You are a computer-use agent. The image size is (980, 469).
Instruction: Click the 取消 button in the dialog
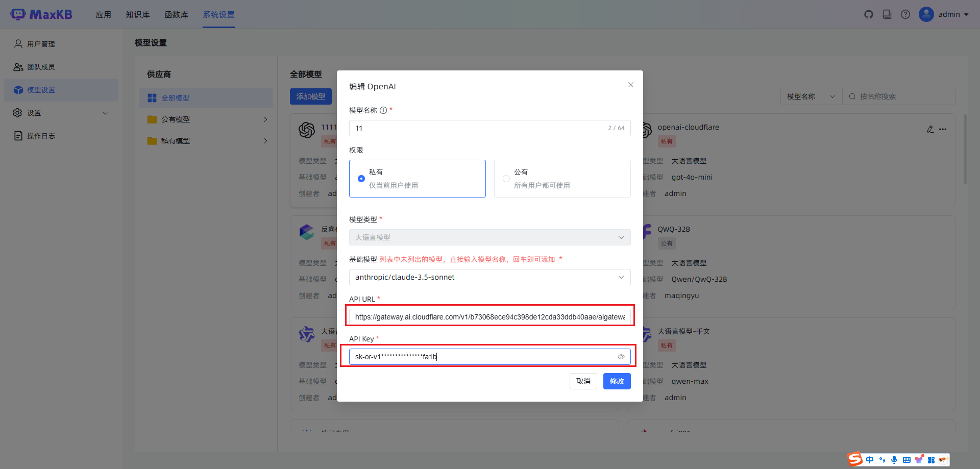pyautogui.click(x=583, y=381)
